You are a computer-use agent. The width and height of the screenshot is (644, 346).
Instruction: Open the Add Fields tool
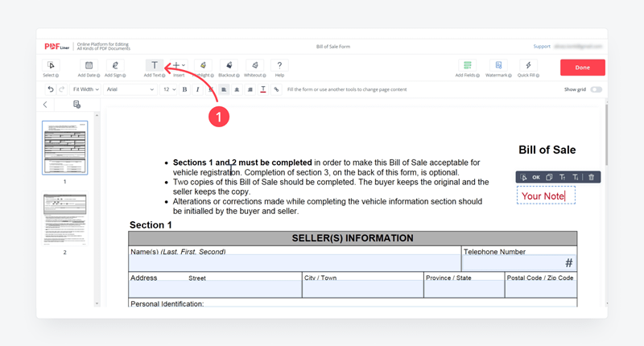tap(468, 66)
